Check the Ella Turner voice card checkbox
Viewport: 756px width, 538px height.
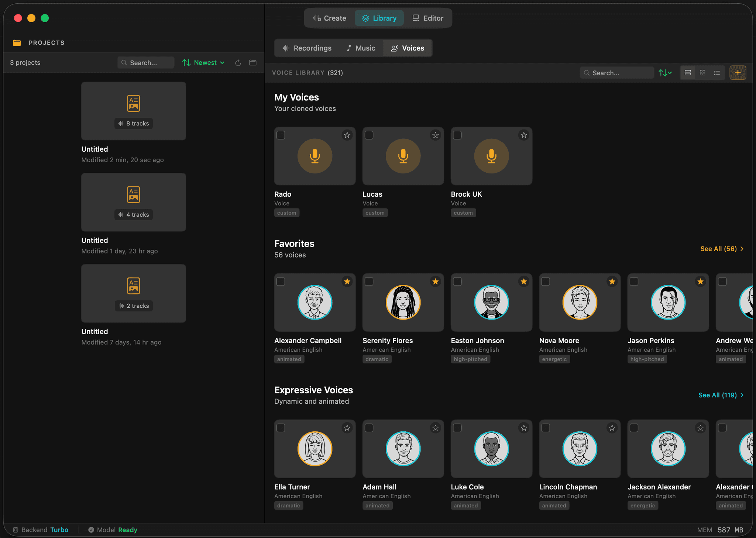(x=281, y=428)
